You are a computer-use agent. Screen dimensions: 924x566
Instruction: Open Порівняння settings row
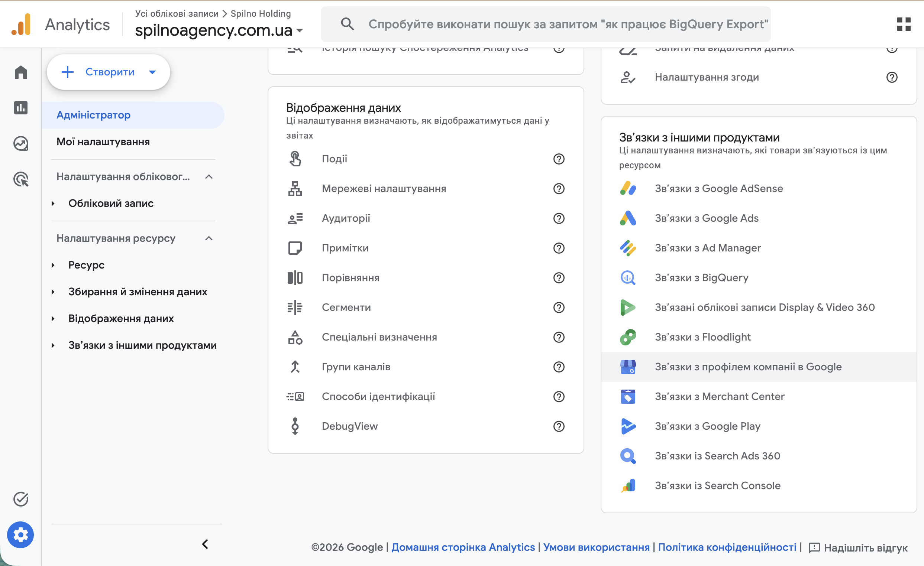pos(426,277)
